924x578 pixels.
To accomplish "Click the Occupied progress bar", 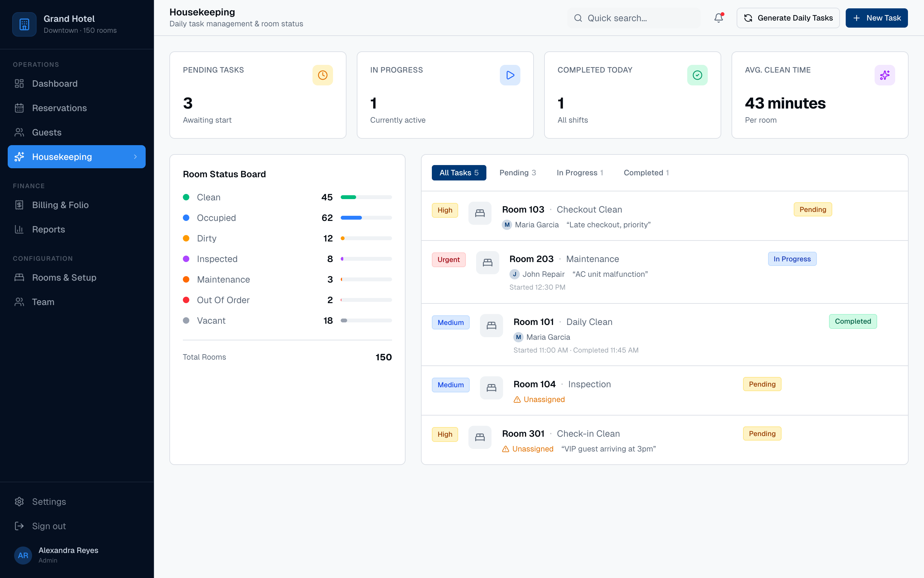I will click(x=366, y=218).
